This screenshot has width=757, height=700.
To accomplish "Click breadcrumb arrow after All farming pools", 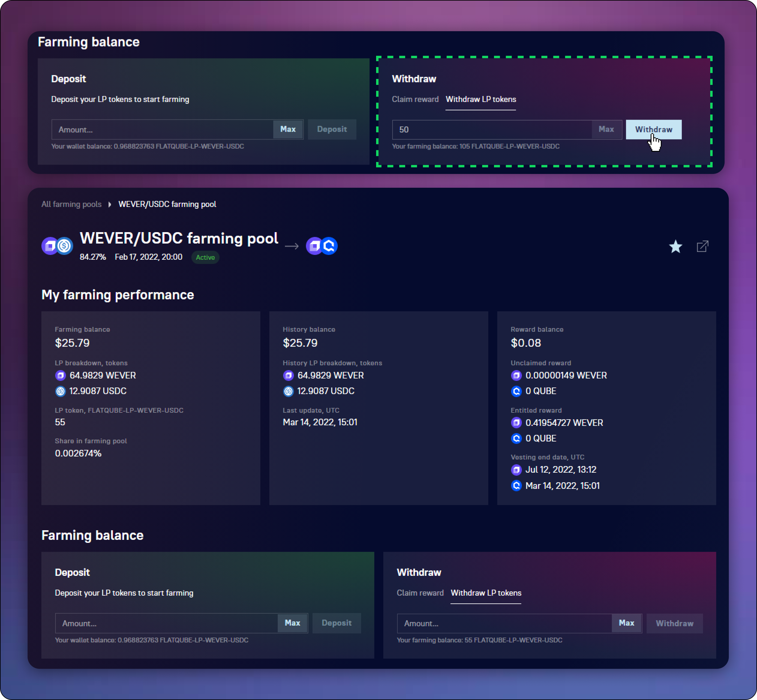I will [x=109, y=205].
